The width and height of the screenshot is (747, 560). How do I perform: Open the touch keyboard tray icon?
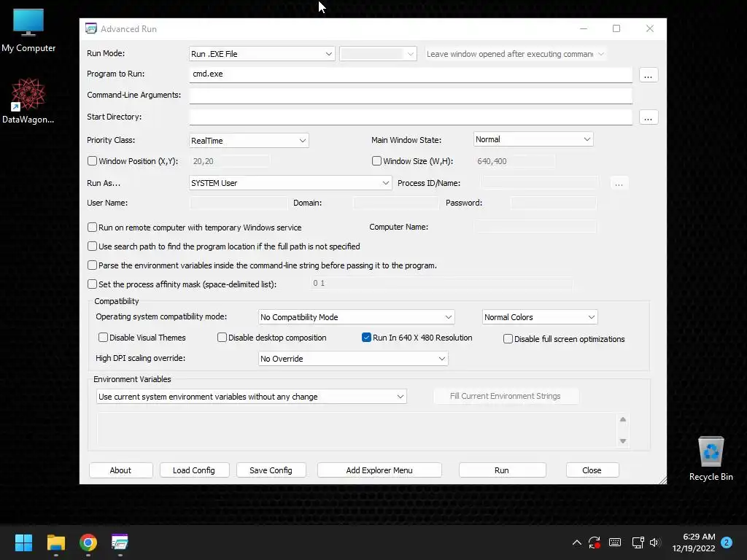(x=615, y=542)
